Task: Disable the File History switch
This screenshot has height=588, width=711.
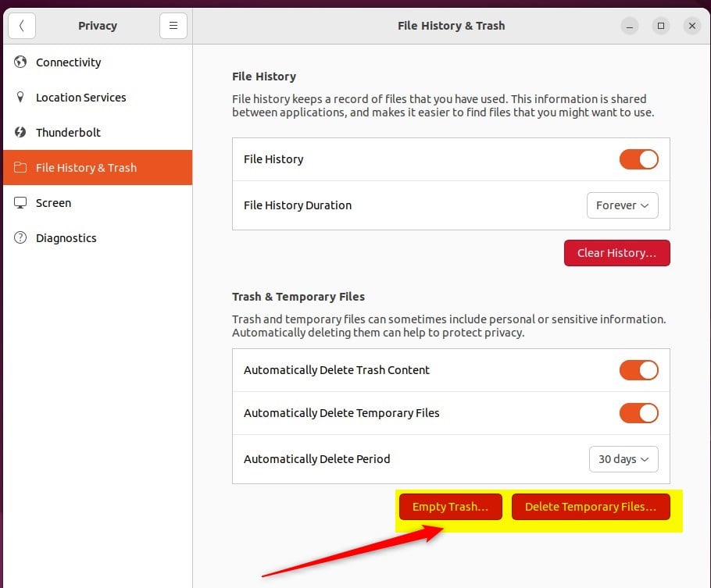Action: coord(639,159)
